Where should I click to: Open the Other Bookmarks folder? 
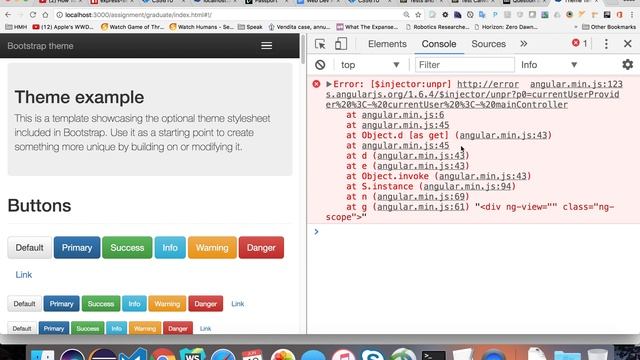(609, 27)
